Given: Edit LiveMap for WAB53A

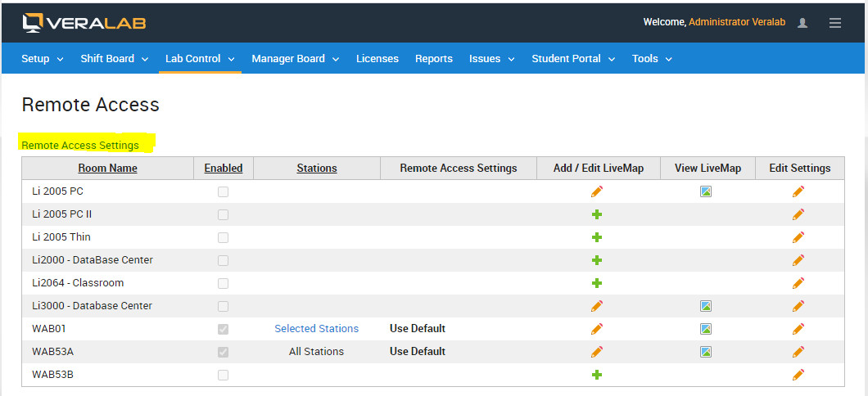Looking at the screenshot, I should click(x=596, y=352).
